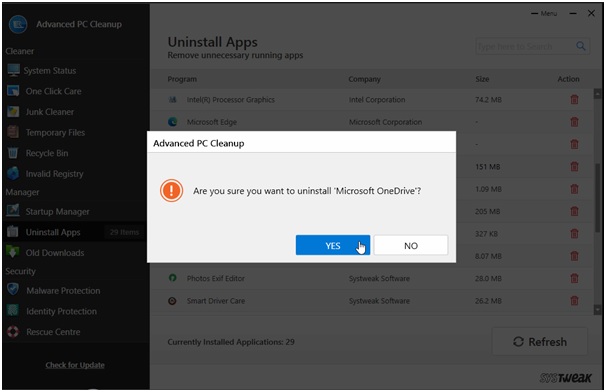
Task: Click the Junk Cleaner icon
Action: click(13, 111)
